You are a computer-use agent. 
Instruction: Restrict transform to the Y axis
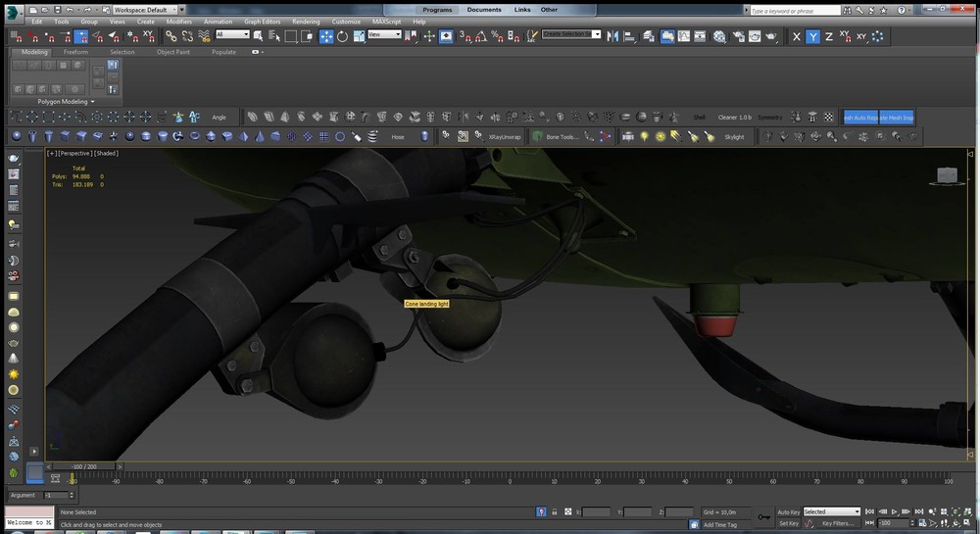tap(812, 36)
